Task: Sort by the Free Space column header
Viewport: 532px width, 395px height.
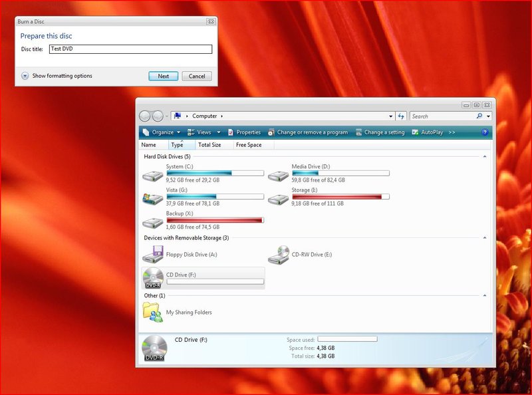Action: tap(249, 145)
